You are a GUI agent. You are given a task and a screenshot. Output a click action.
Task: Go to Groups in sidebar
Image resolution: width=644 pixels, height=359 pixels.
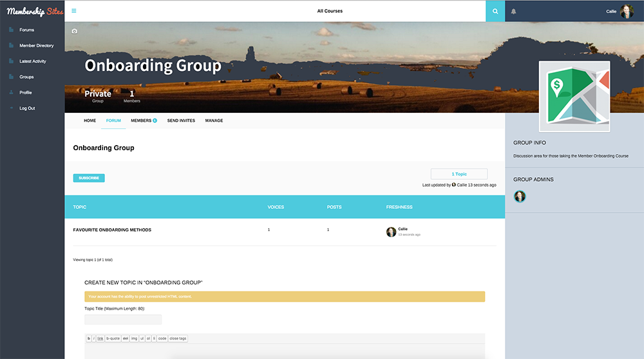26,77
